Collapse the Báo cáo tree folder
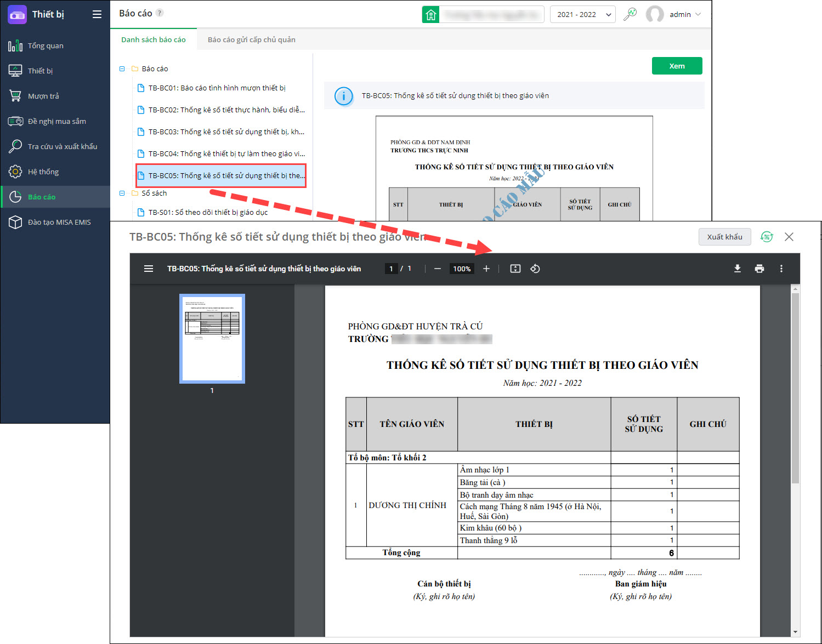The image size is (822, 644). coord(122,69)
